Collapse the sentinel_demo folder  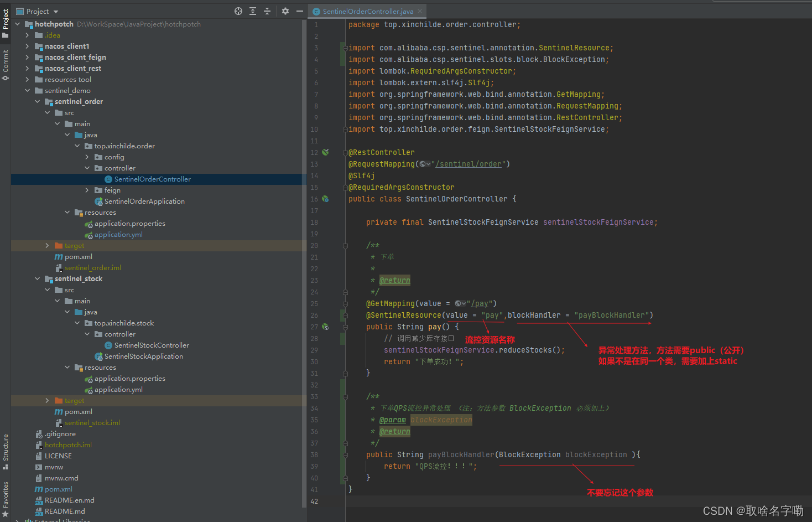(27, 91)
